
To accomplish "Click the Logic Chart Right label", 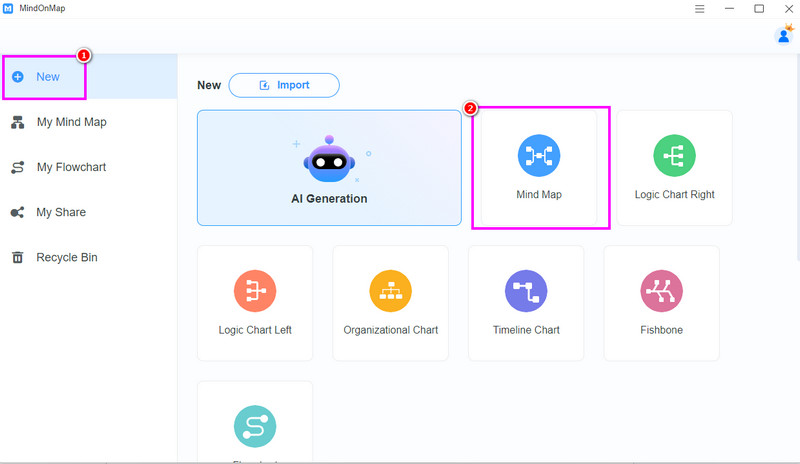I will (x=674, y=194).
